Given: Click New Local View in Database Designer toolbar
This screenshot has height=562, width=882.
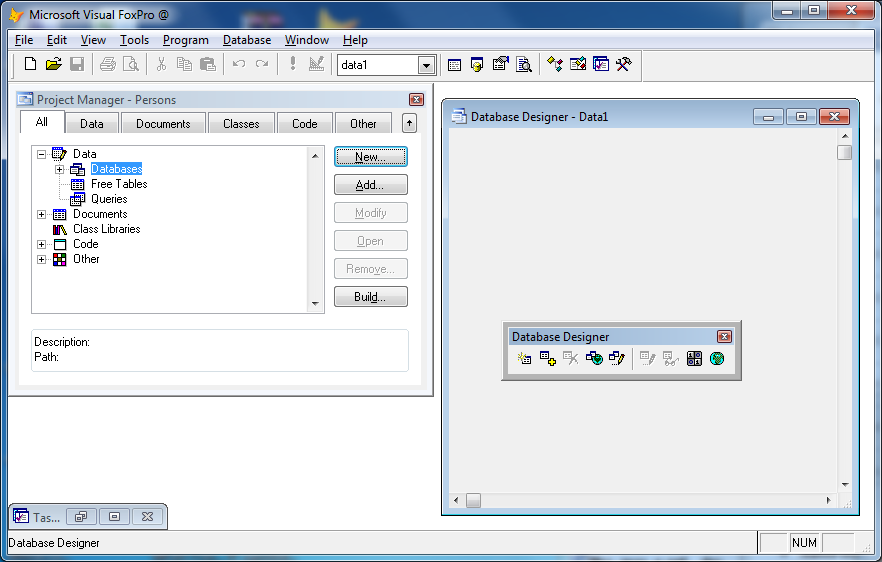Looking at the screenshot, I should pos(616,358).
